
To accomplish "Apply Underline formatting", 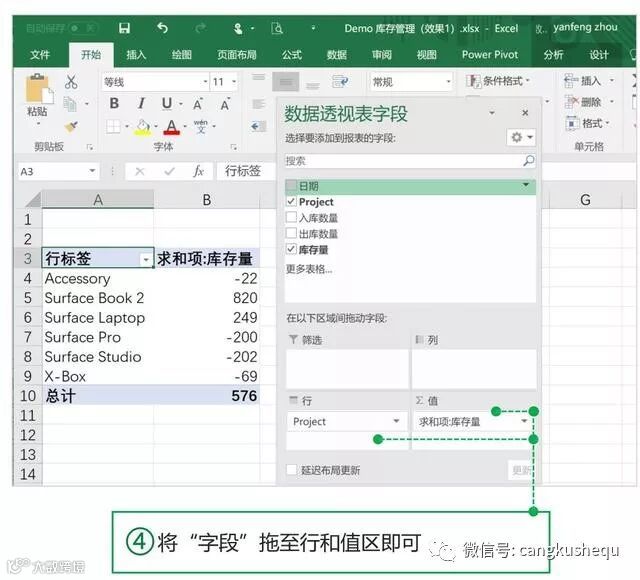I will pyautogui.click(x=167, y=104).
